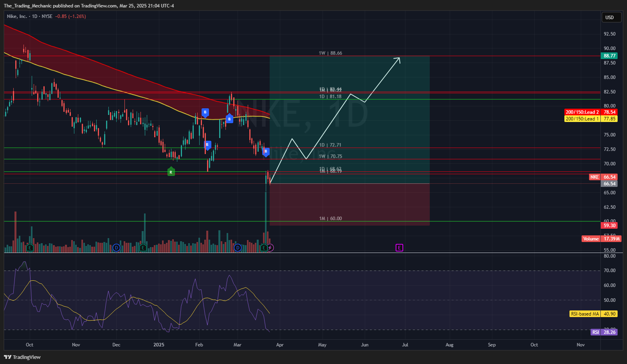Click the earnings E marker in late December
Viewport: 627px width, 364px height.
pos(143,247)
